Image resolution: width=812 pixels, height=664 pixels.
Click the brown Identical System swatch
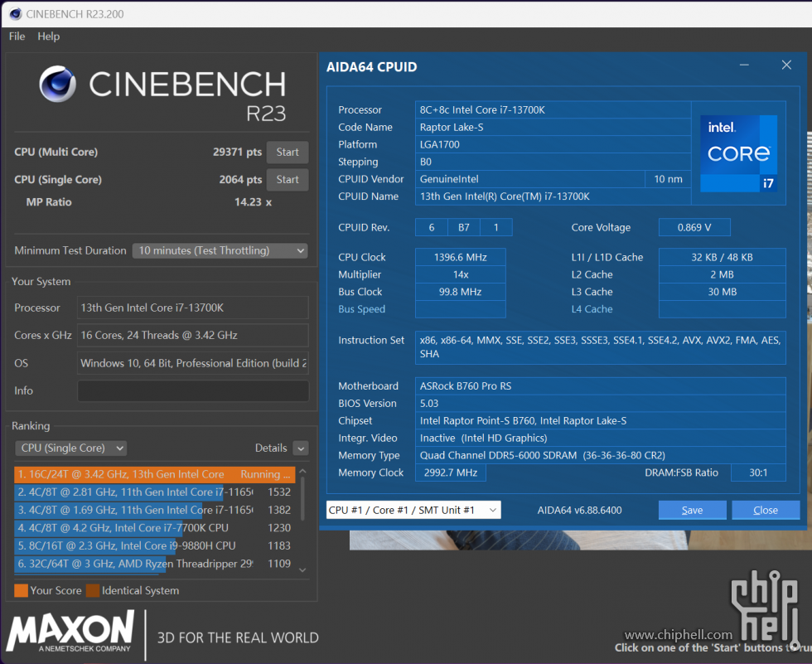coord(93,591)
